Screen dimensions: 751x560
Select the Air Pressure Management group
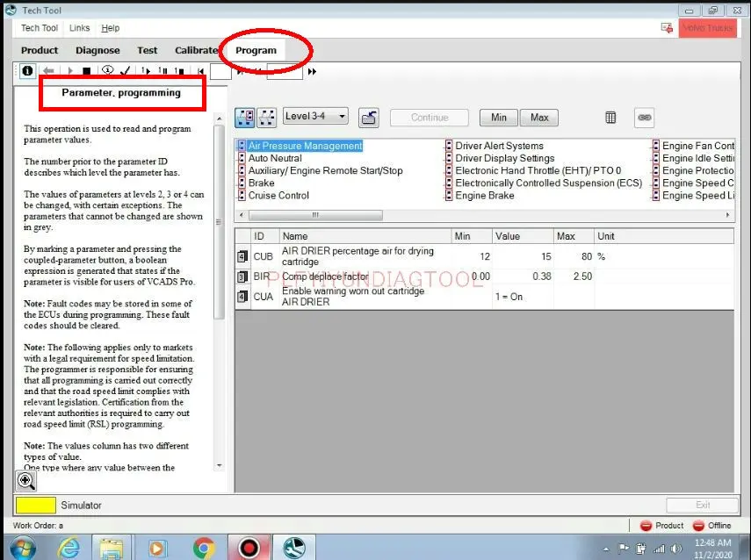coord(305,146)
